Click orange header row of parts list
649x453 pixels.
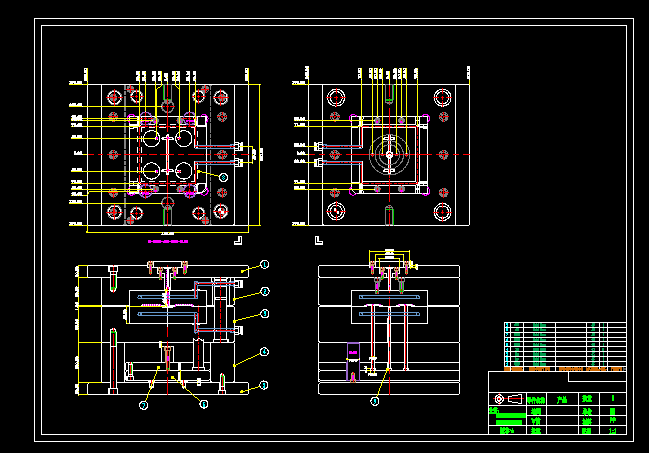(565, 369)
